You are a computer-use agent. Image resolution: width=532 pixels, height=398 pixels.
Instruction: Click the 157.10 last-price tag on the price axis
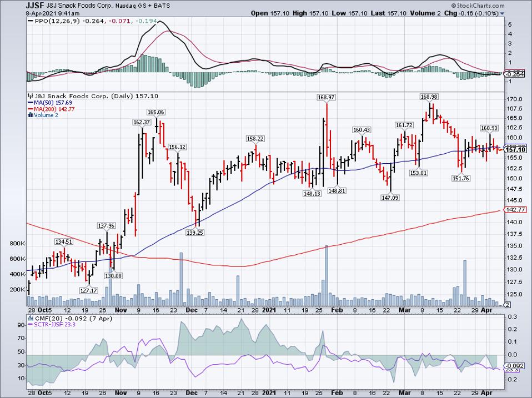pos(515,150)
